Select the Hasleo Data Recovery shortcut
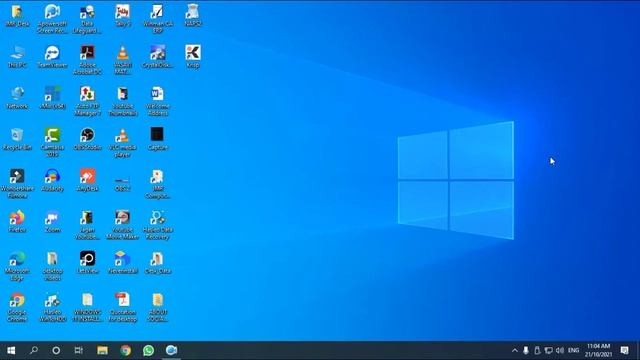This screenshot has width=640, height=360. click(x=158, y=225)
